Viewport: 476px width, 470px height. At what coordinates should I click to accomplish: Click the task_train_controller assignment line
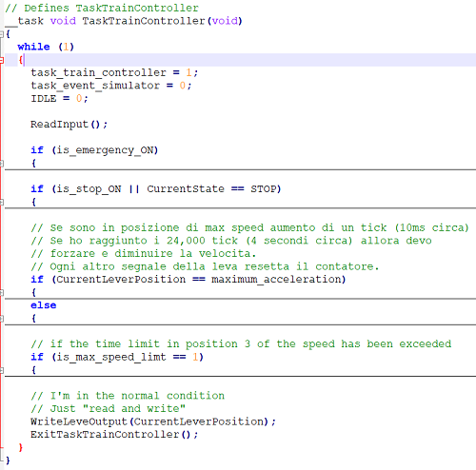click(114, 72)
